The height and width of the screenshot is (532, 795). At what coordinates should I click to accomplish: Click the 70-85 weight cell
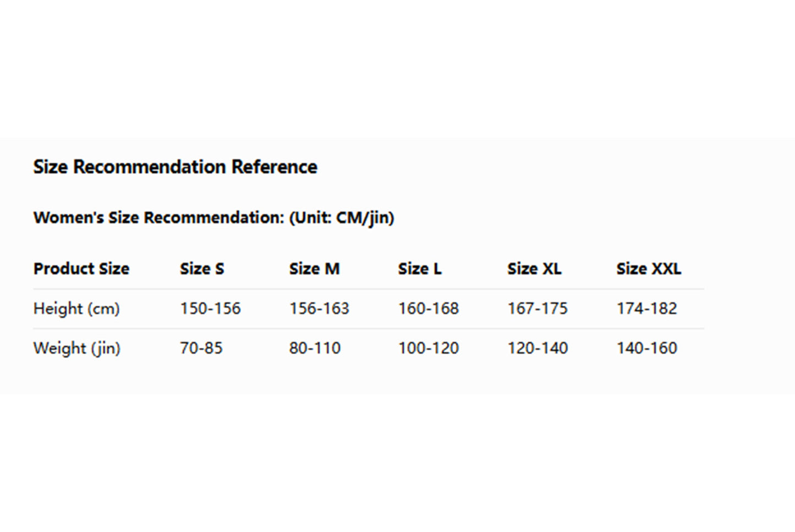pyautogui.click(x=201, y=348)
